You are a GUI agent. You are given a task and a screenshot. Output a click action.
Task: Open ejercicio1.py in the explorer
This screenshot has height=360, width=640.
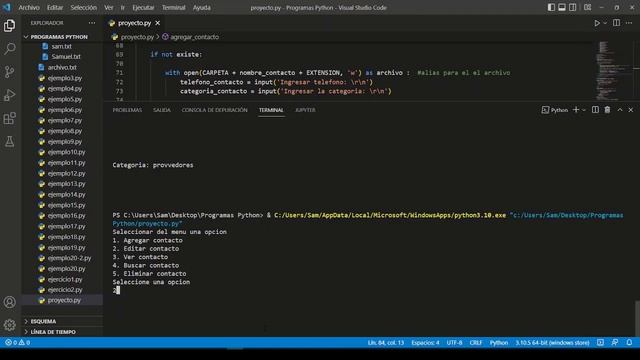(65, 279)
